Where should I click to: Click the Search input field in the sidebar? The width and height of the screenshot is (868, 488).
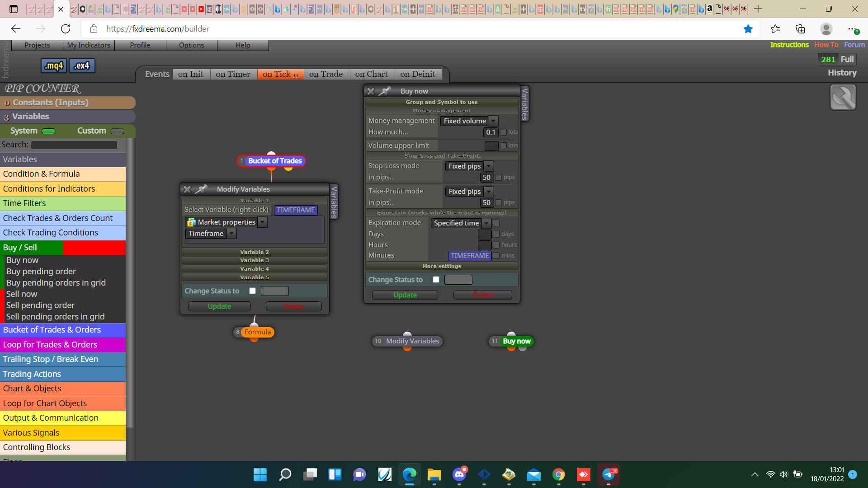74,145
